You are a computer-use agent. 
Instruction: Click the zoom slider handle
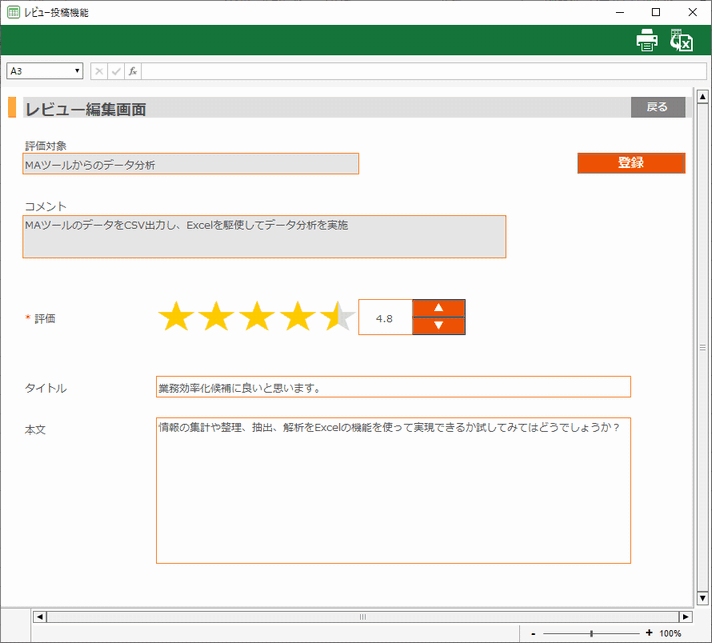click(x=591, y=633)
